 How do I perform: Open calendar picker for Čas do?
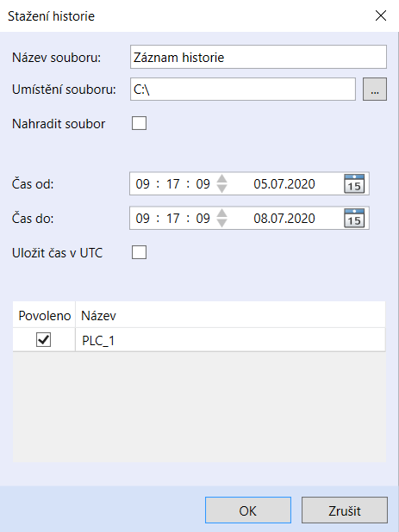pyautogui.click(x=354, y=218)
